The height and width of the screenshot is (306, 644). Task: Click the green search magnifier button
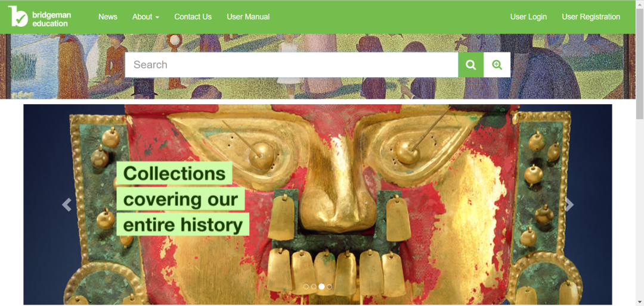(x=470, y=65)
